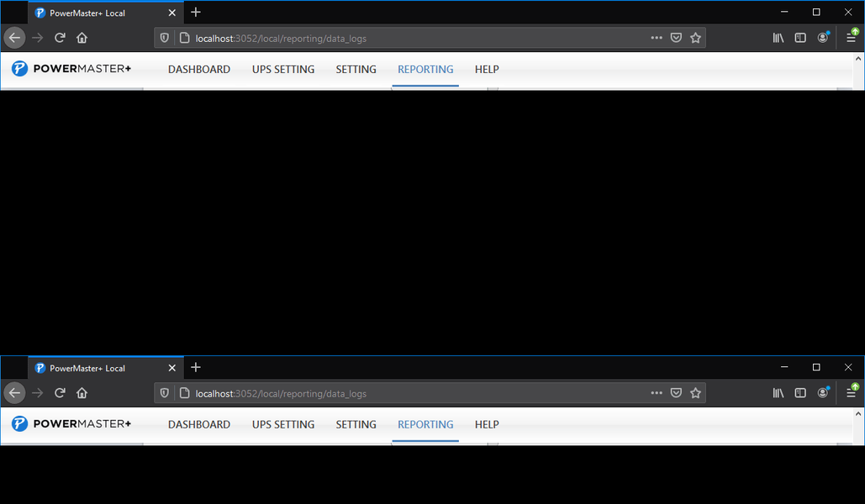Viewport: 865px width, 504px height.
Task: Open hamburger menu in upper window
Action: click(x=852, y=37)
